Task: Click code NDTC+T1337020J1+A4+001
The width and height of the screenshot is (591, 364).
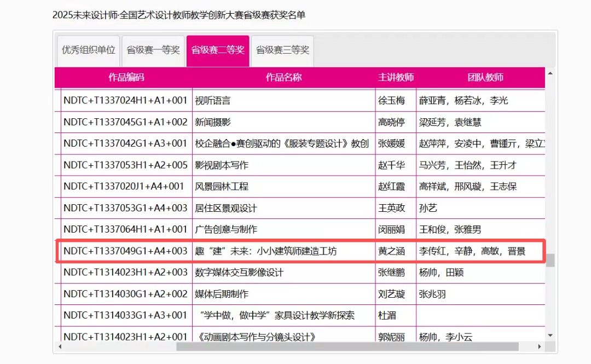Action: click(x=124, y=186)
